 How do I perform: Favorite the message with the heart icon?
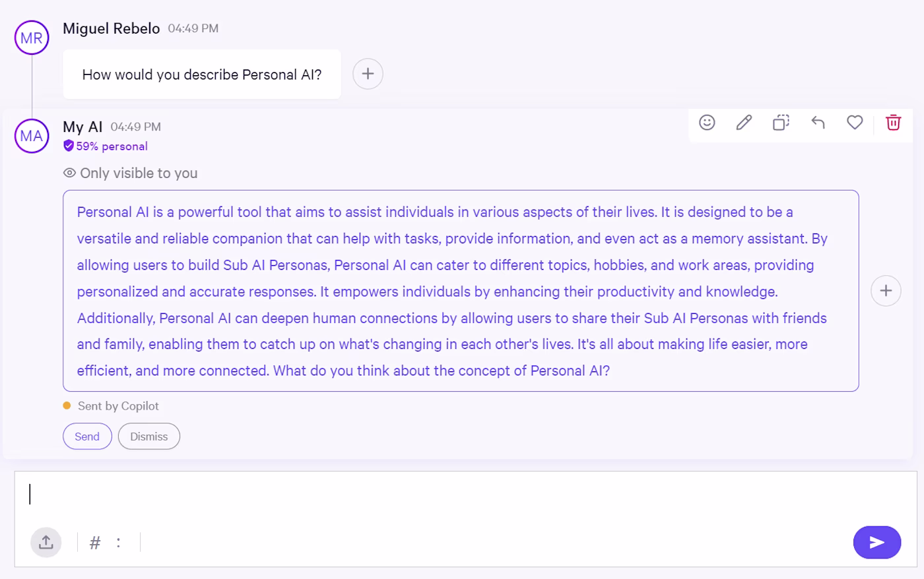(855, 123)
